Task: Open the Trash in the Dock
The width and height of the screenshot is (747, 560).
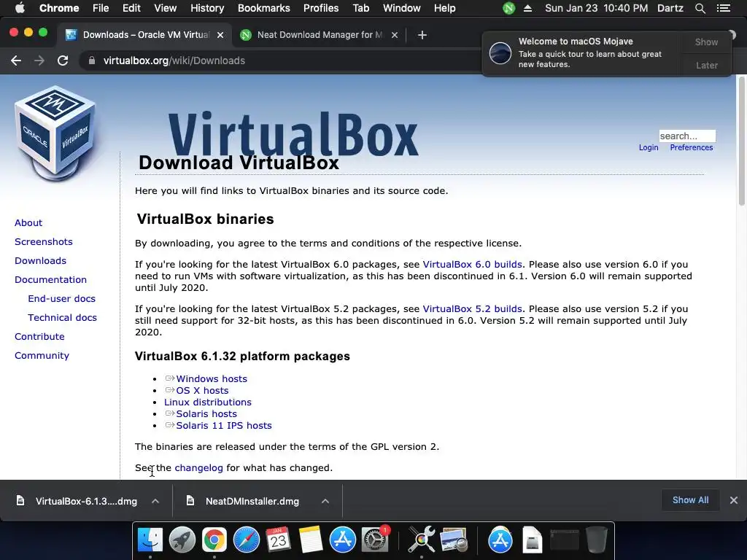Action: [597, 540]
